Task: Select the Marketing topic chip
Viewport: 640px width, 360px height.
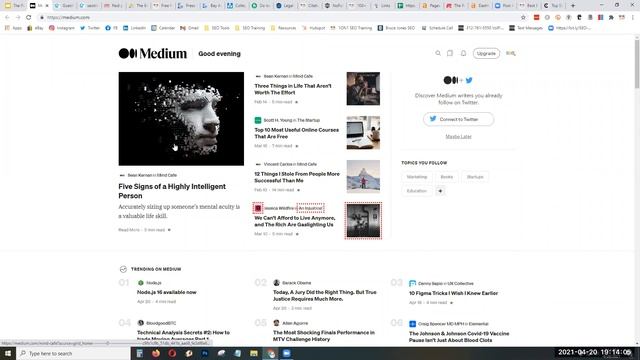Action: (x=417, y=177)
